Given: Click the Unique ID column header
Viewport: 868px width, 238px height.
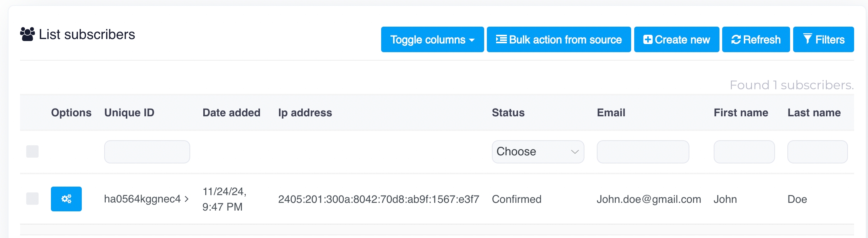Looking at the screenshot, I should (129, 112).
